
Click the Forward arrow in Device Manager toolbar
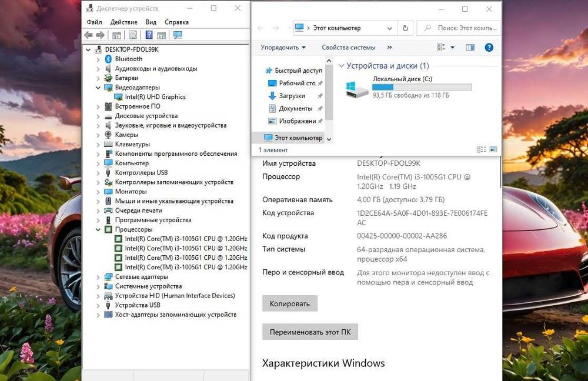pyautogui.click(x=100, y=35)
